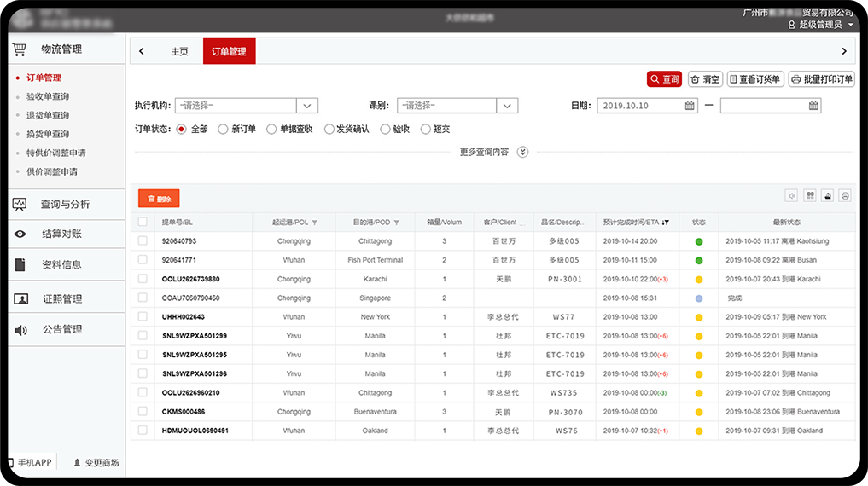868x486 pixels.
Task: Select the 验收 order status radio
Action: 385,130
